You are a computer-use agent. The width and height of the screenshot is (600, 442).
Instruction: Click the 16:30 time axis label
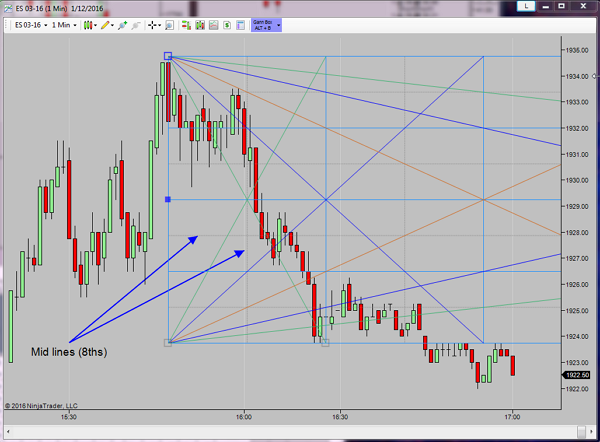[x=340, y=417]
